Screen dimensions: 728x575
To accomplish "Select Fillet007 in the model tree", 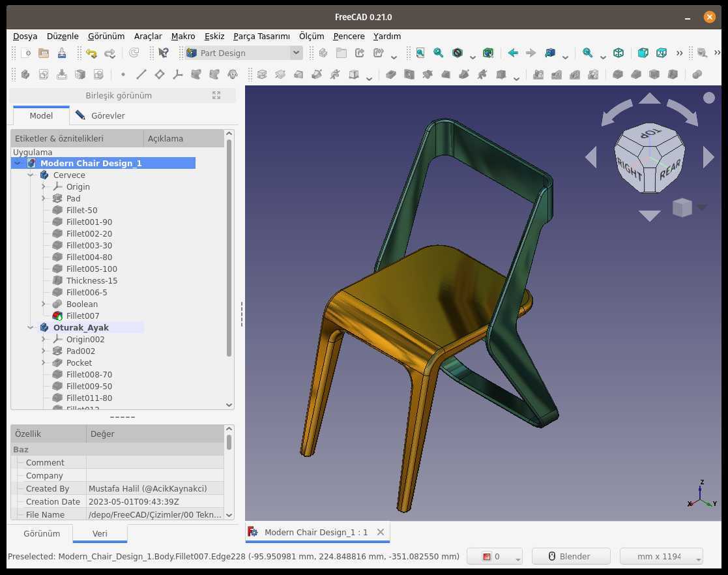I will (83, 316).
